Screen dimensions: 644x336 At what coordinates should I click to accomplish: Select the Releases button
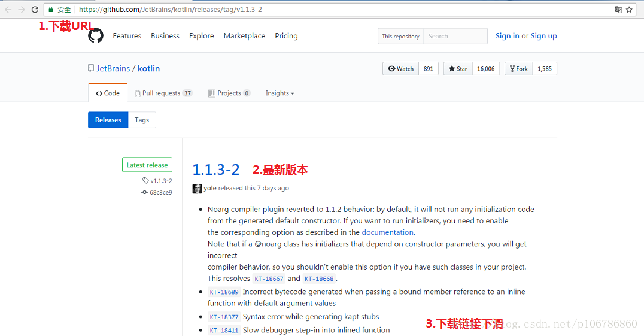click(108, 120)
